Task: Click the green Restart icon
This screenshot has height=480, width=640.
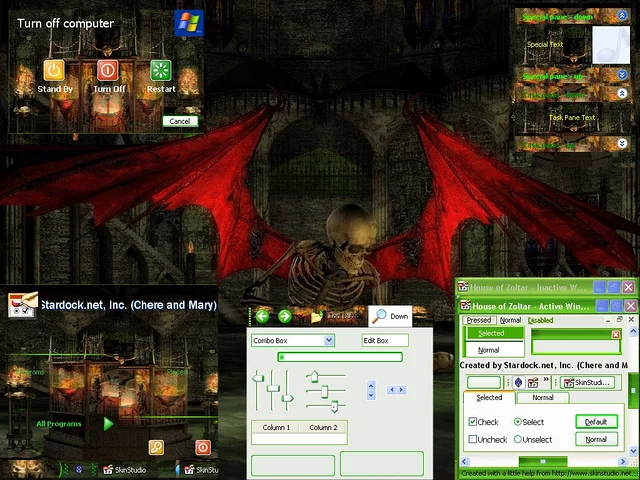Action: tap(160, 71)
